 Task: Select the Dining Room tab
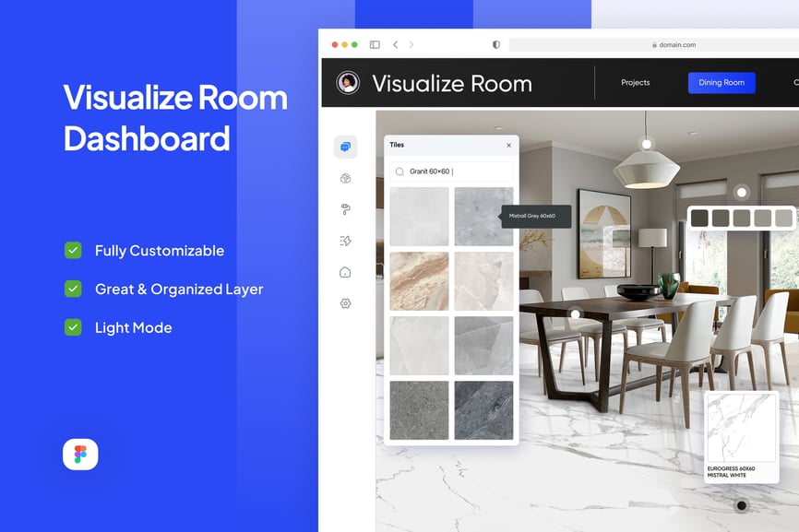click(x=721, y=83)
